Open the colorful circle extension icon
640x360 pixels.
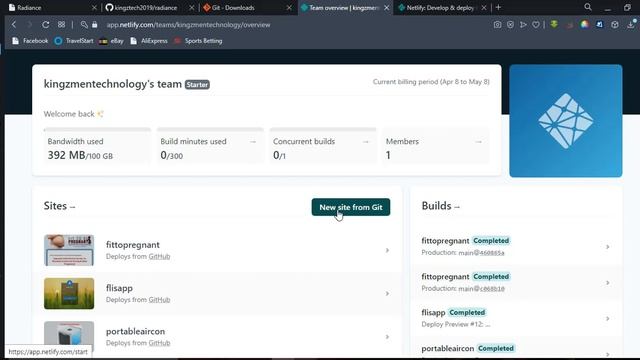coord(584,24)
